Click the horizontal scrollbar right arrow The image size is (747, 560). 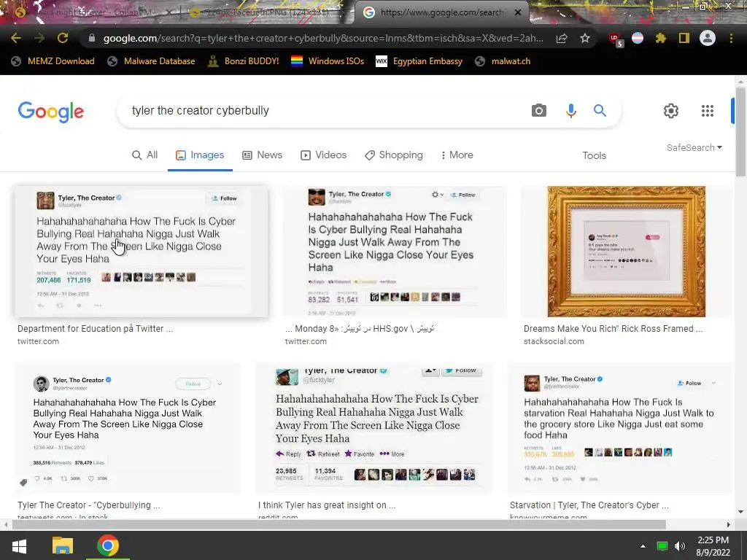pos(729,525)
